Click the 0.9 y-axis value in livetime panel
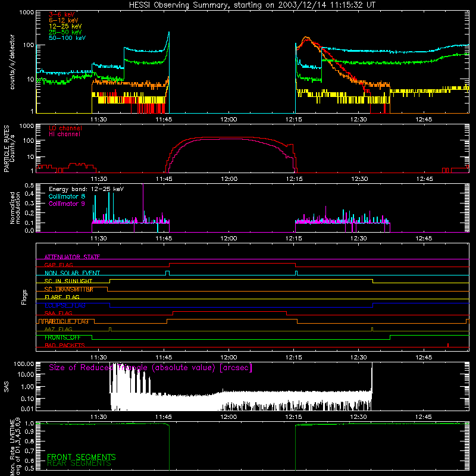 pyautogui.click(x=29, y=431)
